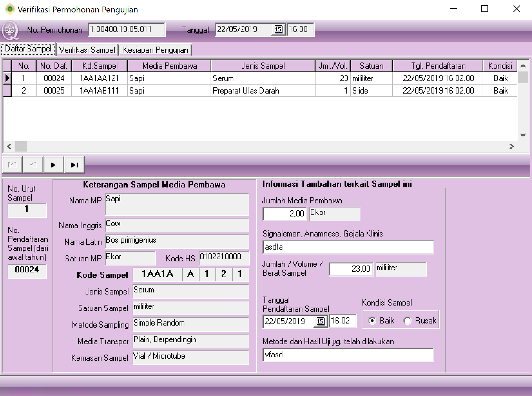Image resolution: width=532 pixels, height=396 pixels.
Task: Click the horizontal scrollbar thumb of table
Action: coord(21,146)
